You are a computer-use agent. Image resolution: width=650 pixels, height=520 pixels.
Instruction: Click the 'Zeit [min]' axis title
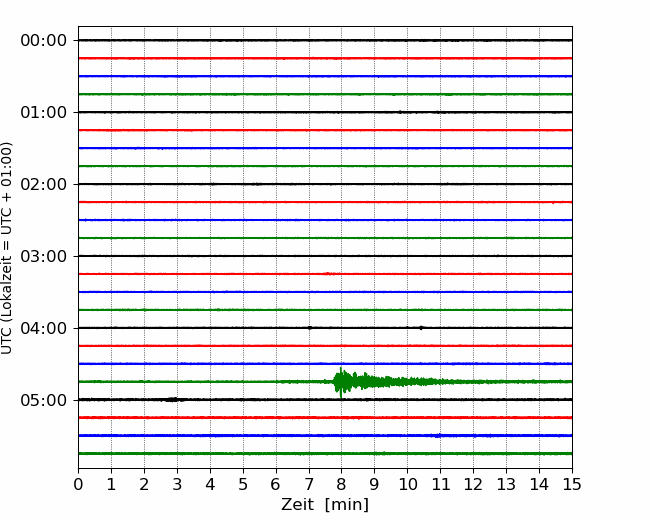325,505
